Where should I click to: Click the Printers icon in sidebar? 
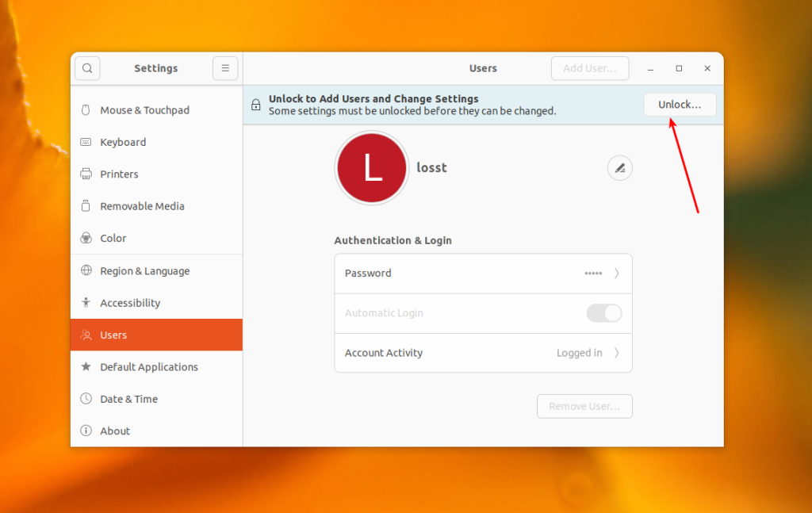point(86,174)
